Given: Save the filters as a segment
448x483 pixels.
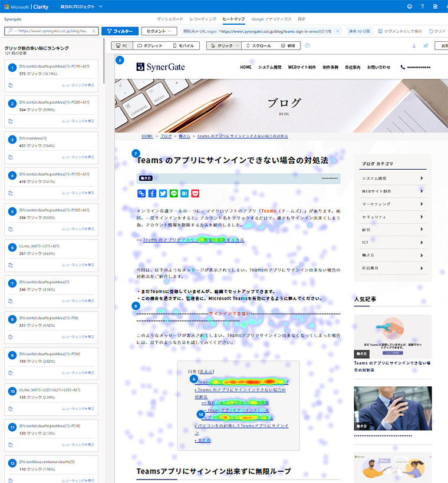Looking at the screenshot, I should pyautogui.click(x=400, y=31).
